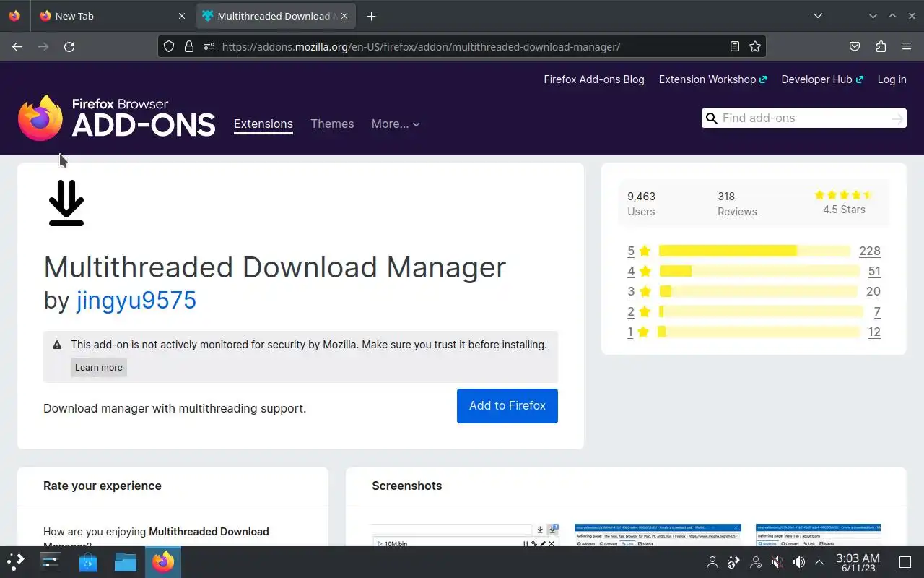Viewport: 924px width, 578px height.
Task: Click the 4-star rating bar
Action: coord(759,271)
